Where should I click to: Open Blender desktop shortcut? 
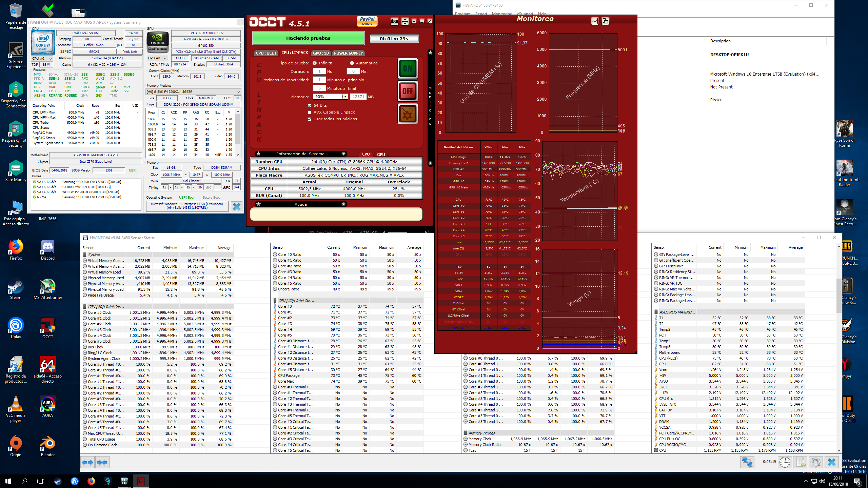coord(48,446)
